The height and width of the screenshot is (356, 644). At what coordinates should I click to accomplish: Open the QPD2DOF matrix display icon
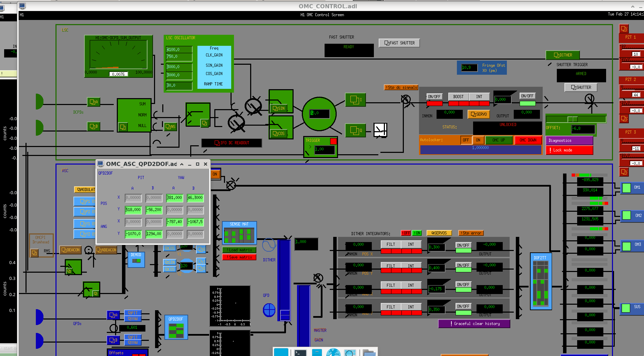[x=176, y=327]
